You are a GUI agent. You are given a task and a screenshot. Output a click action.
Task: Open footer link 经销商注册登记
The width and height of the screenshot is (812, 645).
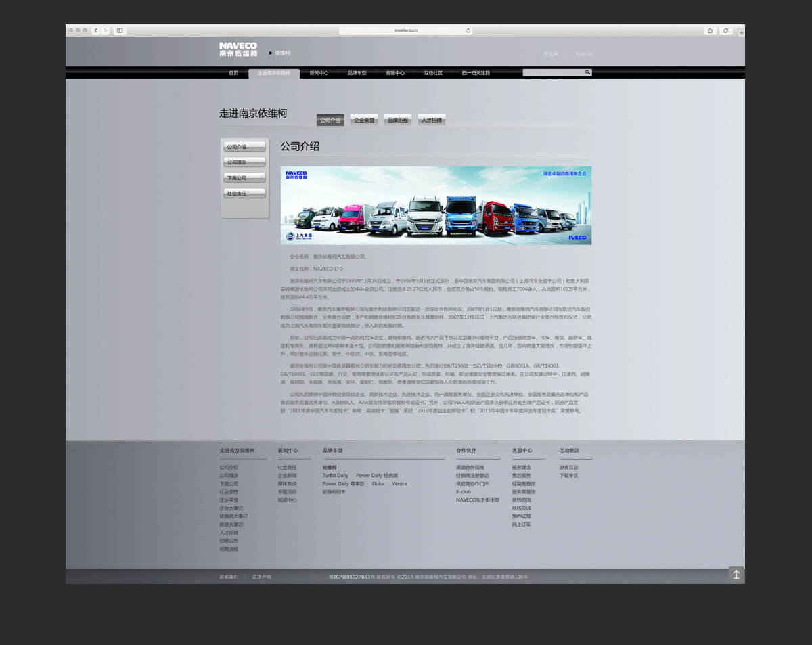472,476
